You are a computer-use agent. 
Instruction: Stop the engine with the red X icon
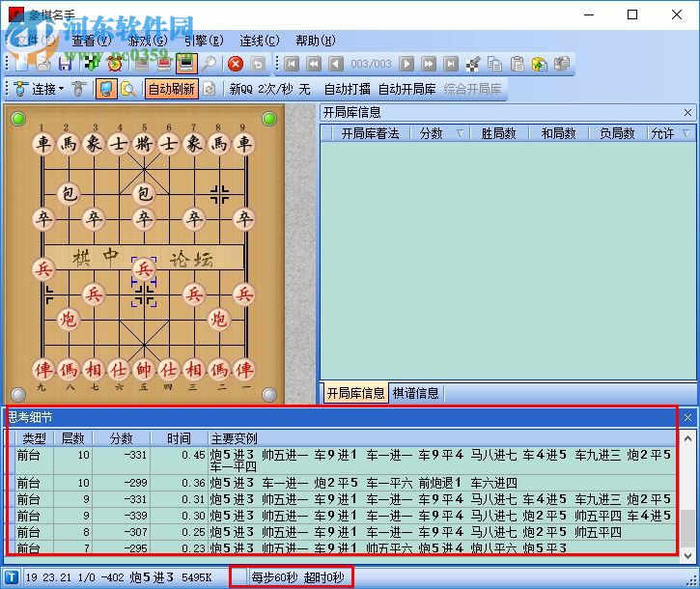tap(236, 65)
